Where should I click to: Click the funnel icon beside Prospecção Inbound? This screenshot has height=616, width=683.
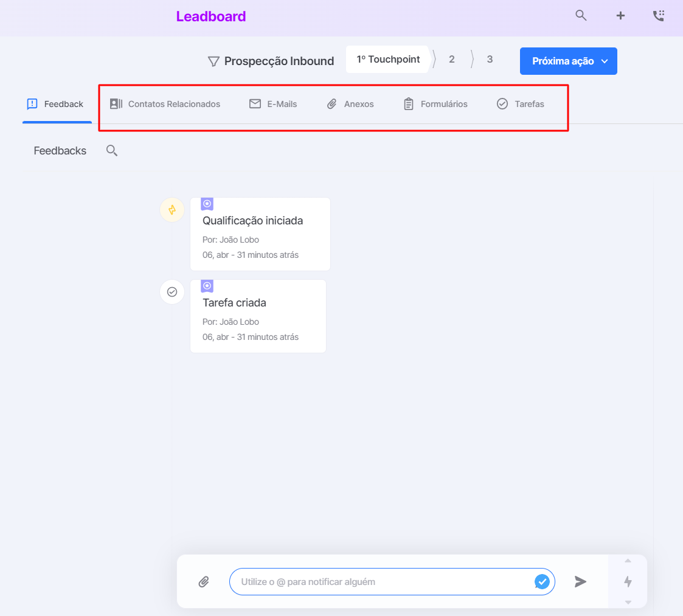click(x=213, y=61)
